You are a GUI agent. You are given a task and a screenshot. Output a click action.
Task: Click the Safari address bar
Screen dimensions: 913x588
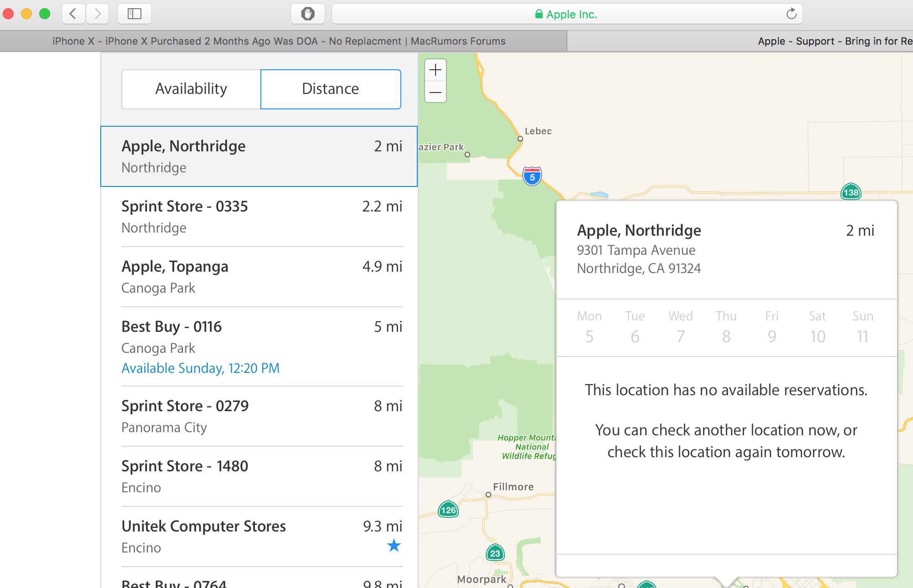pyautogui.click(x=567, y=14)
